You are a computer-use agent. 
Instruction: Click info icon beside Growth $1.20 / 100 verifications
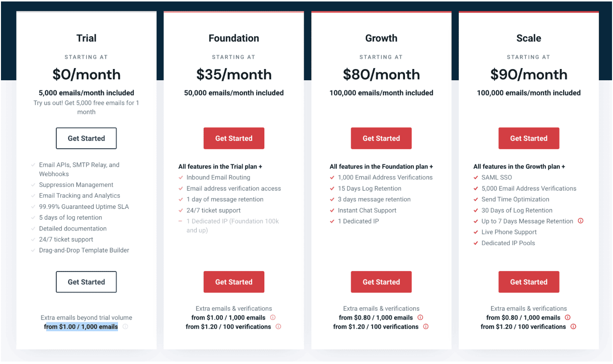coord(426,327)
